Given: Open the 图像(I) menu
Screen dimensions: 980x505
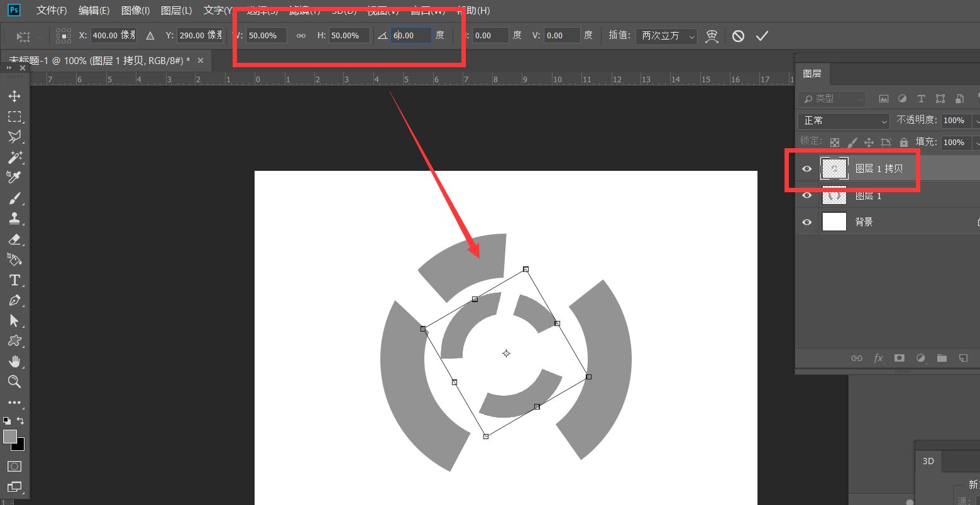Looking at the screenshot, I should tap(135, 11).
